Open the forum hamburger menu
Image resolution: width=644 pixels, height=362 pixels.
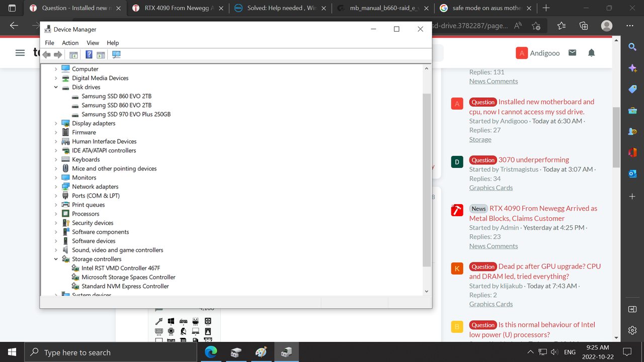coord(20,53)
